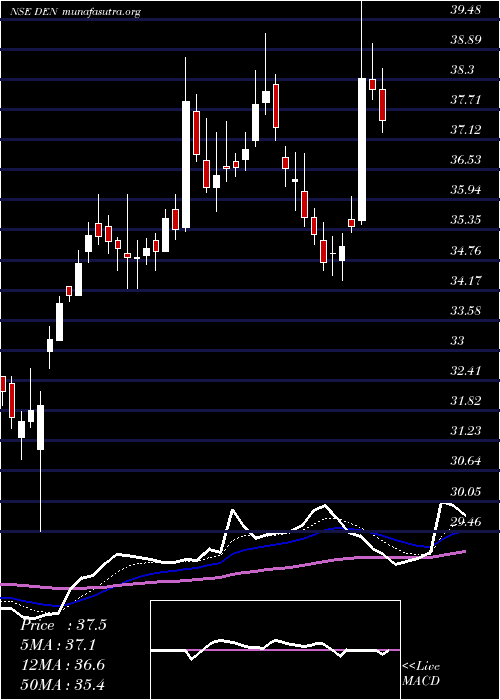
Task: Click the 39.48 price axis label
Action: click(465, 10)
